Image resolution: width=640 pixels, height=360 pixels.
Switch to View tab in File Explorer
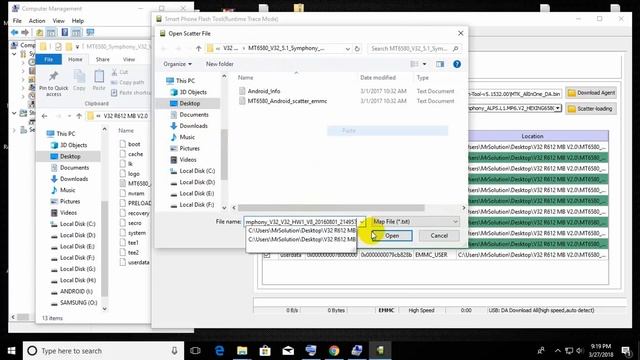point(129,60)
